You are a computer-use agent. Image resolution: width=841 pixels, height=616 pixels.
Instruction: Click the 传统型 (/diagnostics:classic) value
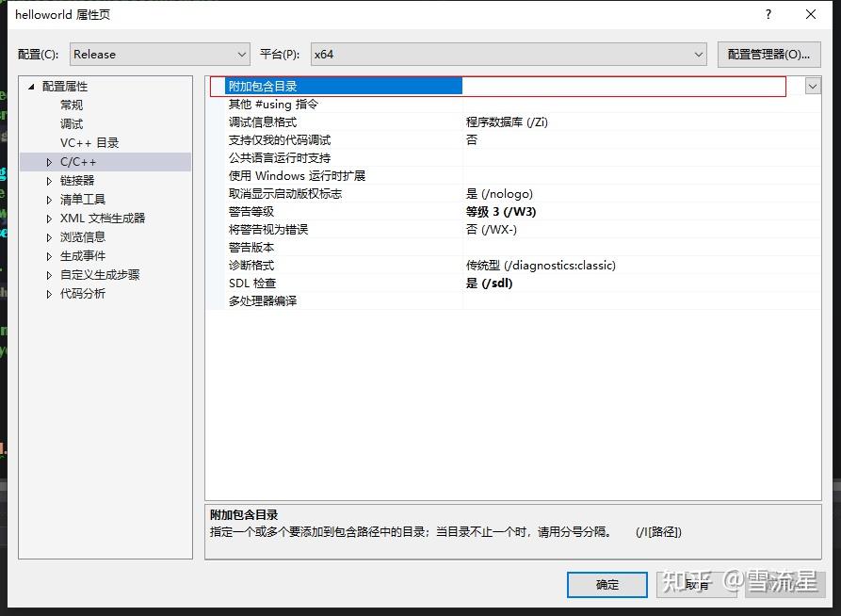pyautogui.click(x=541, y=265)
